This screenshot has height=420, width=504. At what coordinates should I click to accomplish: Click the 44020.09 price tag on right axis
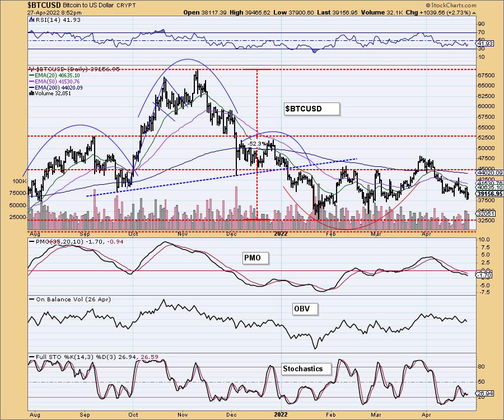(x=489, y=173)
